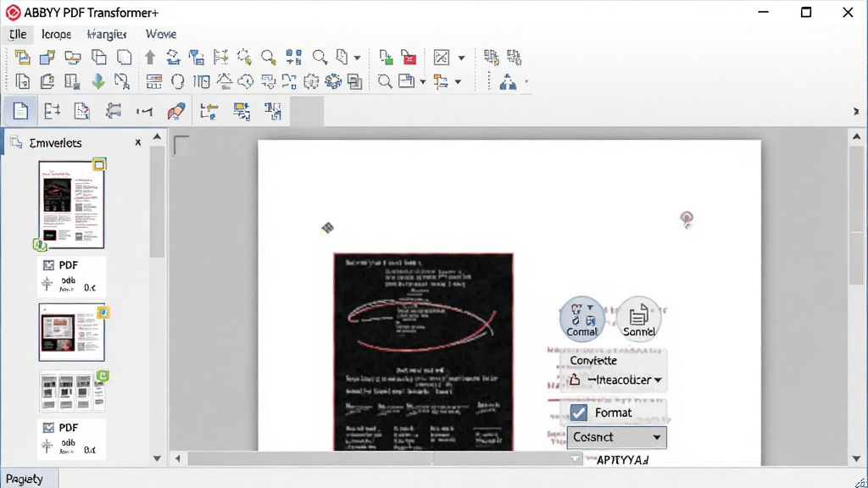The image size is (868, 488).
Task: Click the Emvetlots panel header icon
Action: tap(16, 142)
